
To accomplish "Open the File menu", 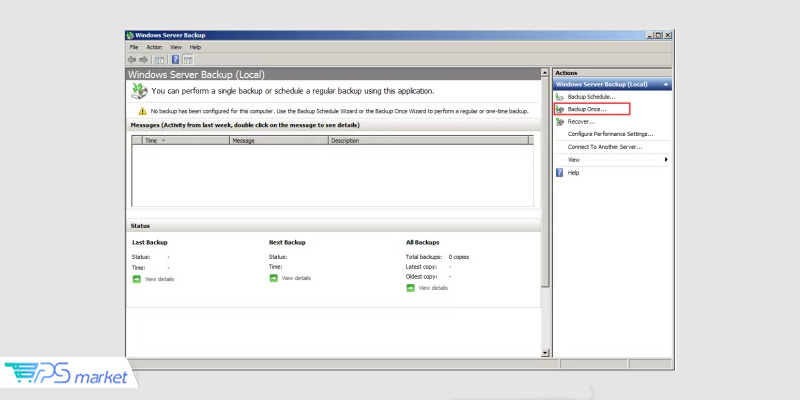I will [134, 47].
